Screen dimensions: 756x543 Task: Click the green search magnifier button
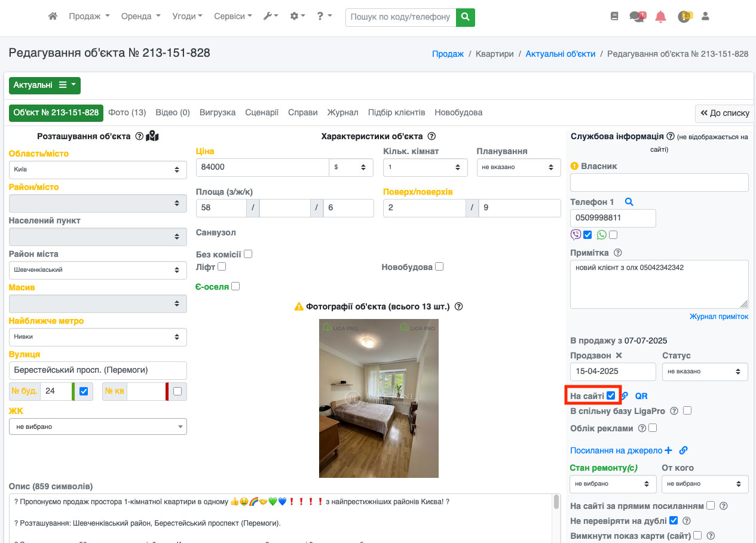[x=466, y=17]
